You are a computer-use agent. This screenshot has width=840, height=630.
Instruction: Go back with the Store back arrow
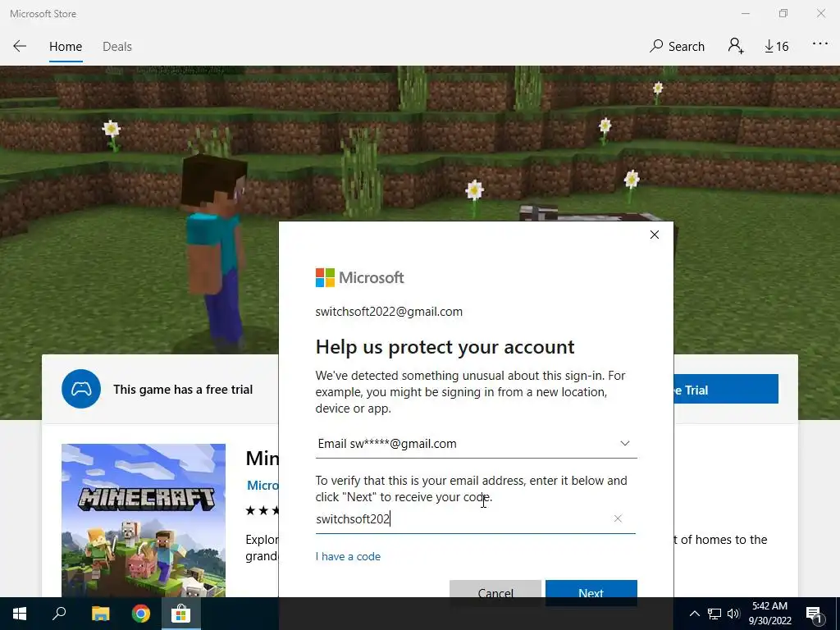[x=20, y=46]
